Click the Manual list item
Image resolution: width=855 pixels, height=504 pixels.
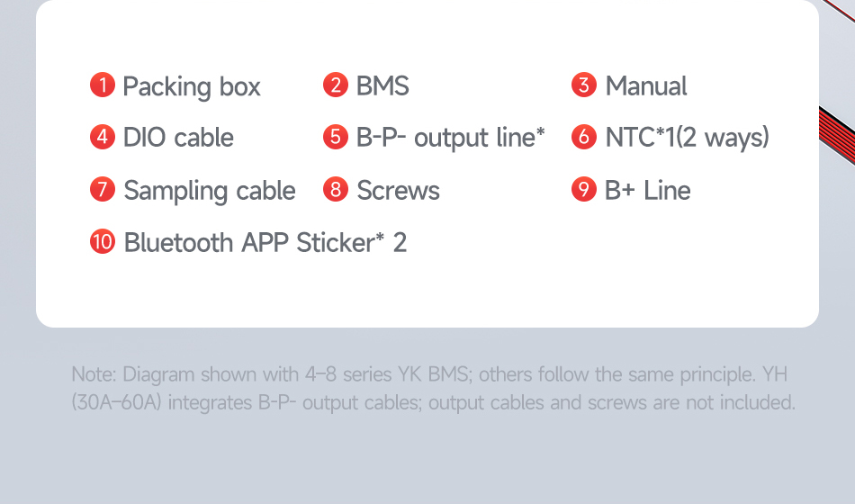pos(646,85)
